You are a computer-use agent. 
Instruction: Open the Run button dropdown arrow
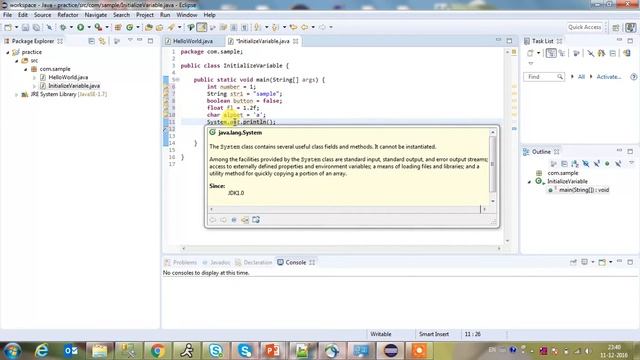(x=89, y=27)
